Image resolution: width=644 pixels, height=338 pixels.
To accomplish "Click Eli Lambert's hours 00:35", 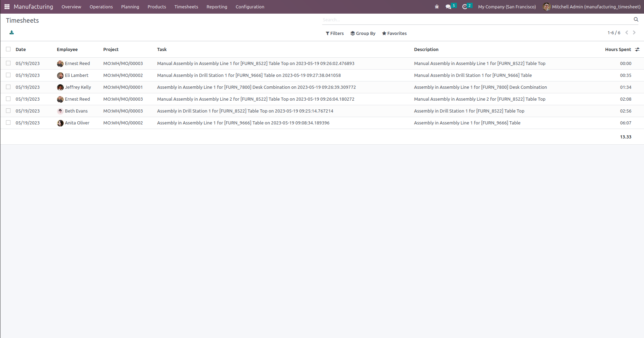I will (625, 75).
